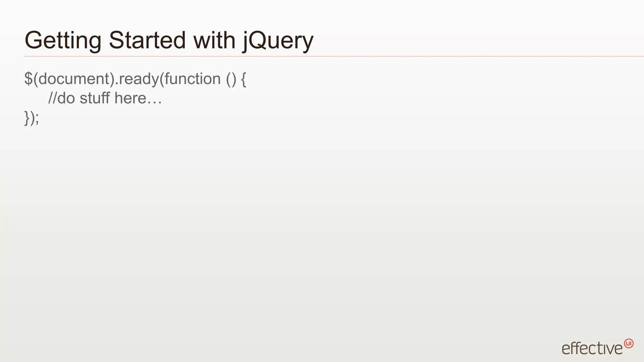Click the opening curly brace on first line
644x362 pixels.
coord(244,79)
